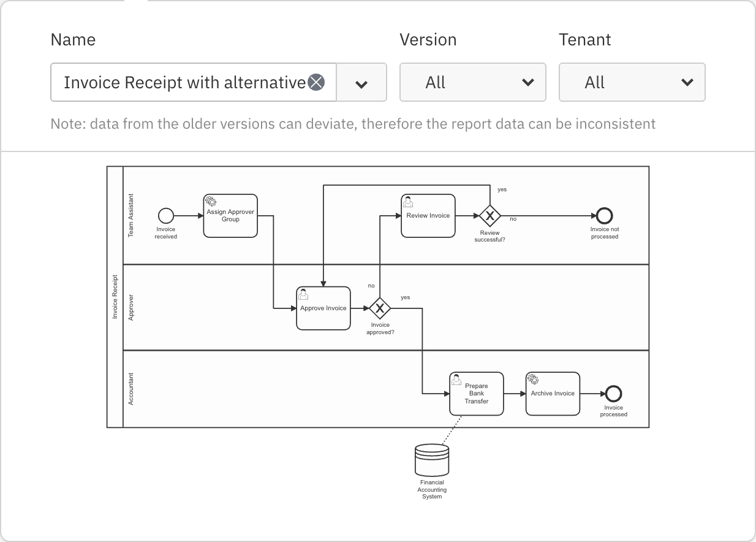Click the gear icon on Assign Approver Group
This screenshot has height=542, width=756.
(x=211, y=201)
